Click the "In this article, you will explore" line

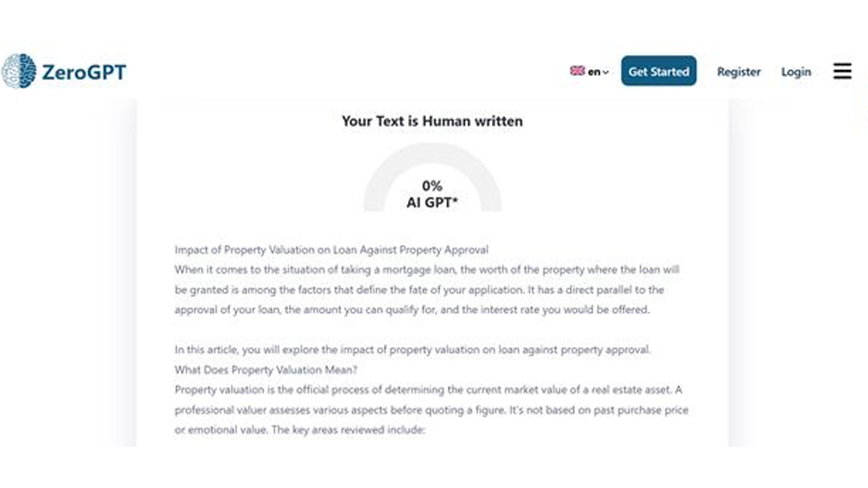coord(413,349)
